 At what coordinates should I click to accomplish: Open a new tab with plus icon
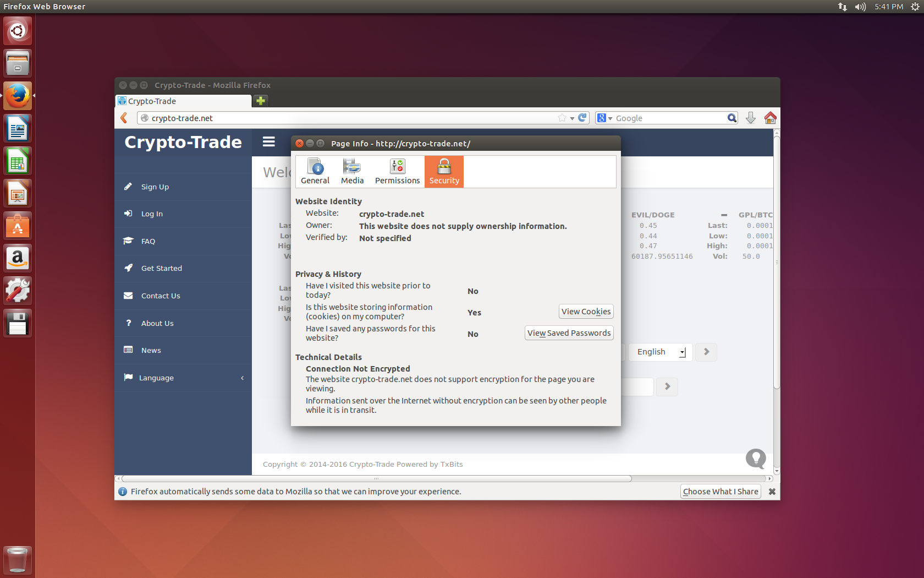pyautogui.click(x=261, y=101)
